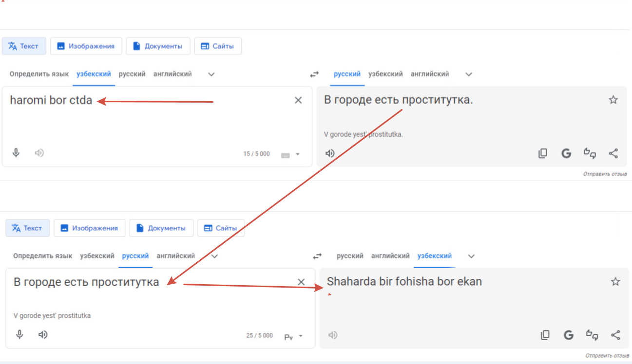Image resolution: width=632 pixels, height=364 pixels.
Task: Swap languages in lower translator
Action: coord(318,256)
